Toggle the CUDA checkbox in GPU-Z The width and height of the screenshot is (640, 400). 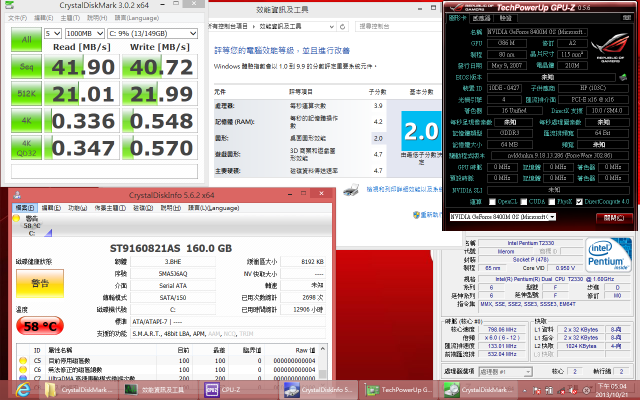point(524,202)
